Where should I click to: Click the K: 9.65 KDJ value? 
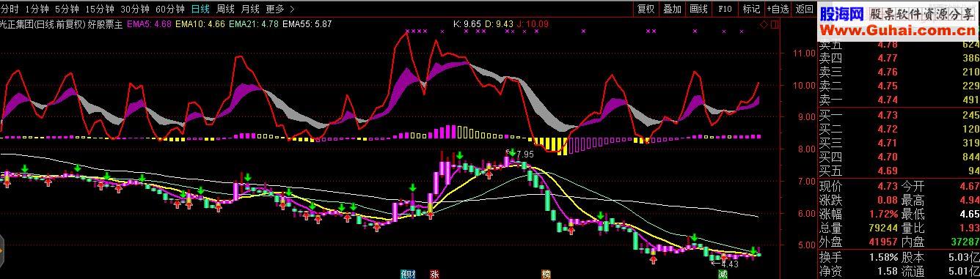click(x=467, y=24)
